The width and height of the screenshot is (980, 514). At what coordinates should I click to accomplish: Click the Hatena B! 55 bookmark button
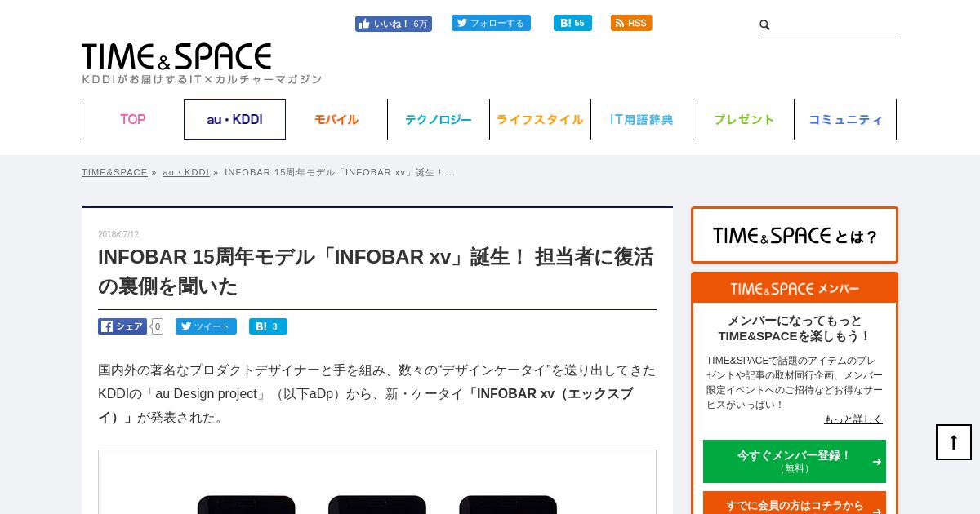pos(572,23)
